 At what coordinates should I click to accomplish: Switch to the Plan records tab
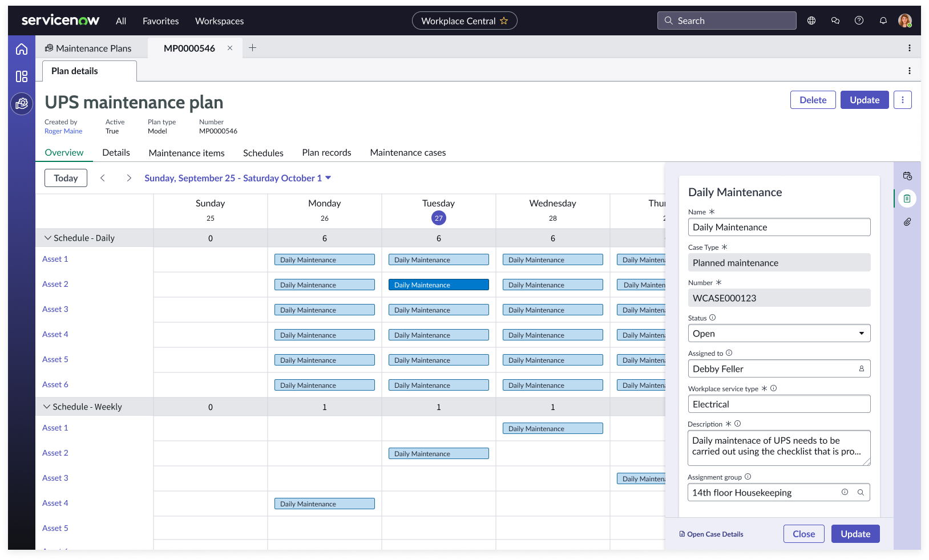tap(326, 153)
